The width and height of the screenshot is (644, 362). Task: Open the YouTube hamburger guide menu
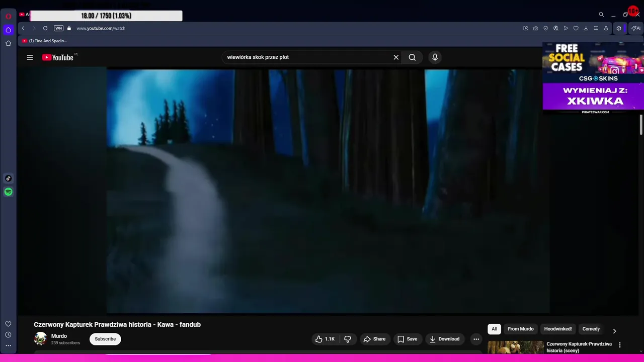pos(30,57)
